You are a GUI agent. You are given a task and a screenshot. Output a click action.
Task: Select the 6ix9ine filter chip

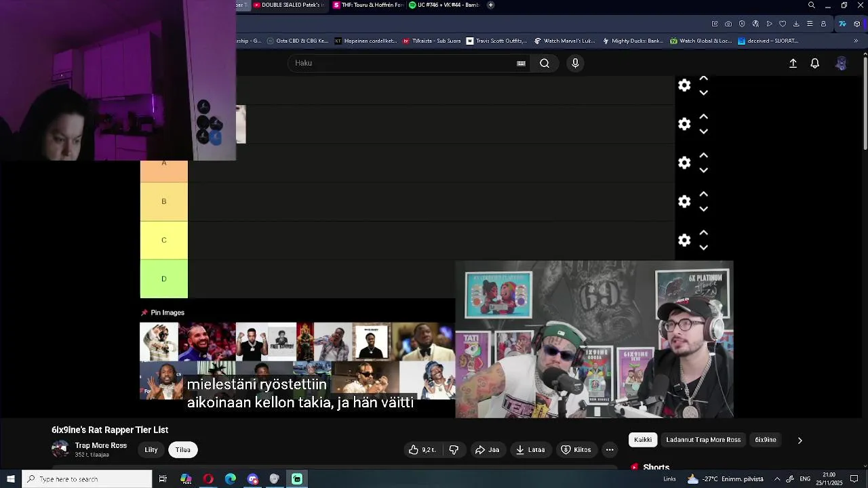766,440
